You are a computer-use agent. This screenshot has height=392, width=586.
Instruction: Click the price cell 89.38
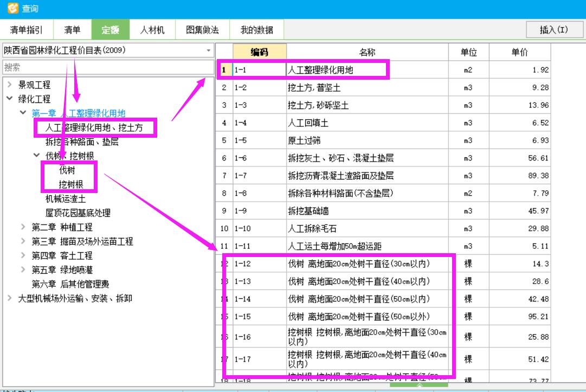point(520,176)
